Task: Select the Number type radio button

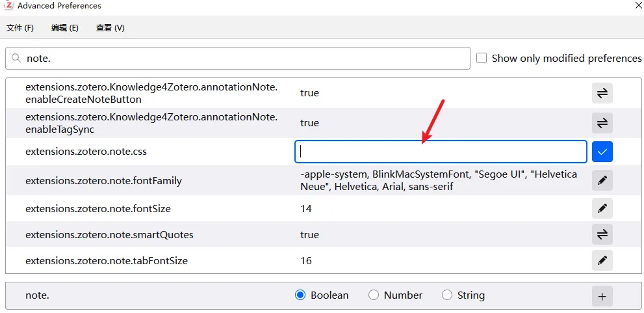Action: pos(374,295)
